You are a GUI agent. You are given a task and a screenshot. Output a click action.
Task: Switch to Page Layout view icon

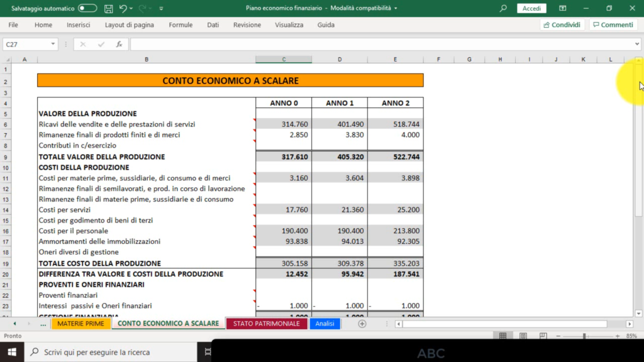click(x=523, y=336)
